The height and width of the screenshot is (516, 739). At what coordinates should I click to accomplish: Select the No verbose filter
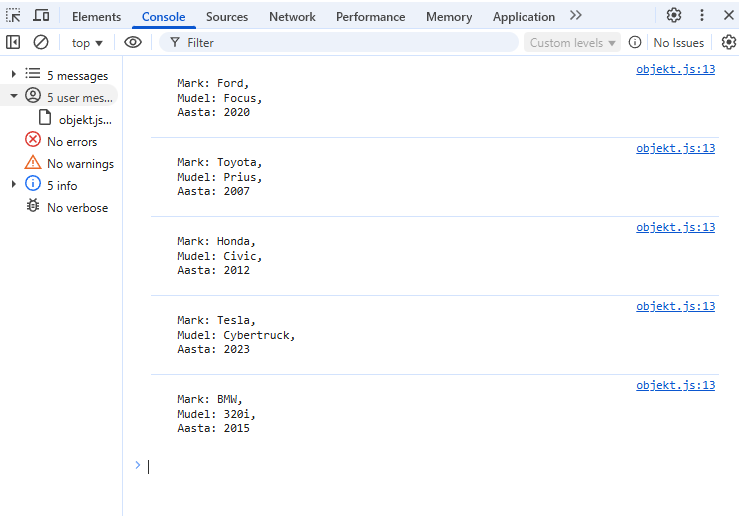coord(76,207)
